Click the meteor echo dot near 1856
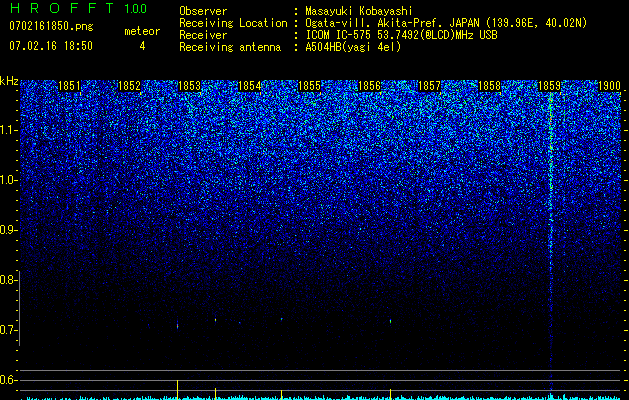The image size is (629, 400). point(390,321)
